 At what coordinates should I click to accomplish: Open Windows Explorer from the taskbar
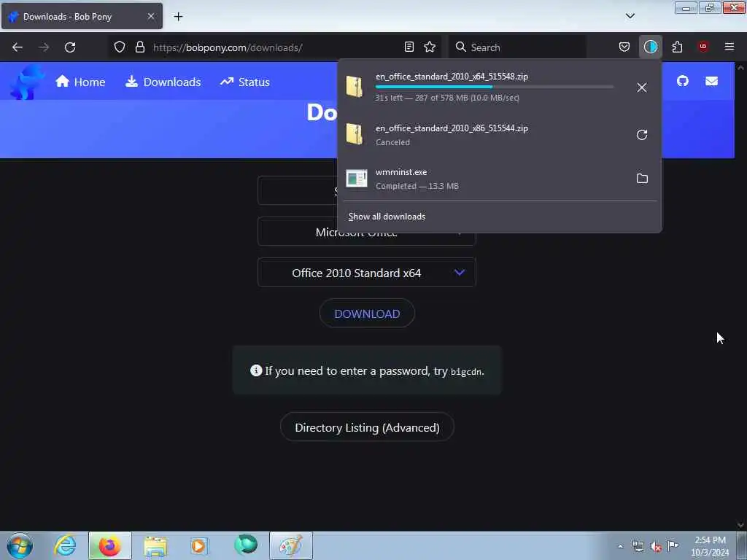pyautogui.click(x=155, y=546)
